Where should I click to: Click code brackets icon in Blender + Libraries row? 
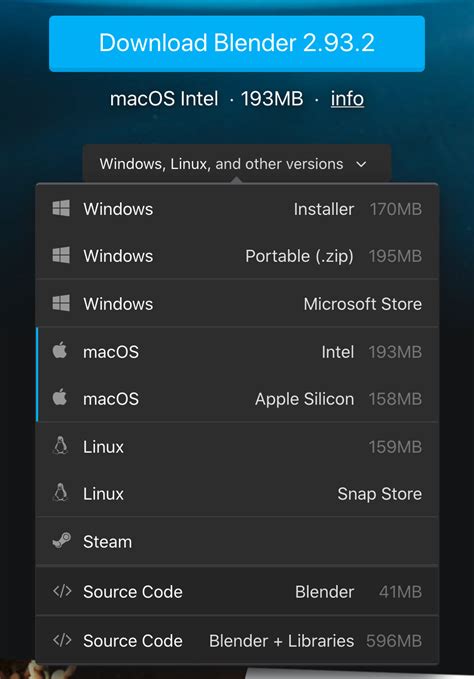pos(62,640)
